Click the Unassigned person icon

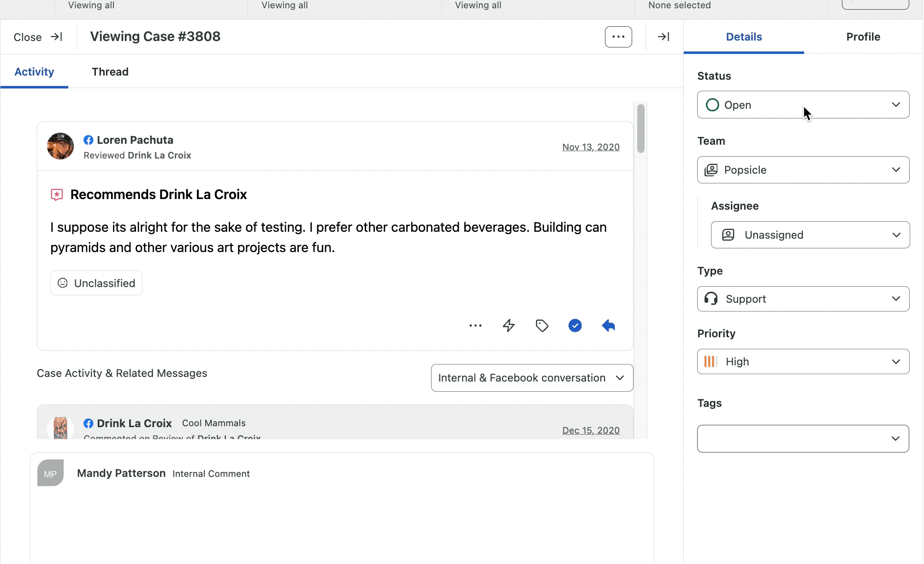[x=728, y=235]
